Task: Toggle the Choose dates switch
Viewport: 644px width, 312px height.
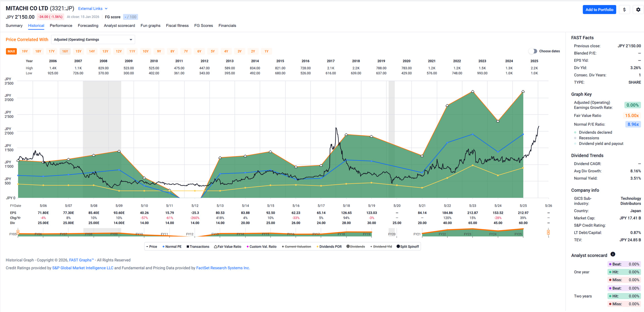Action: pyautogui.click(x=533, y=51)
